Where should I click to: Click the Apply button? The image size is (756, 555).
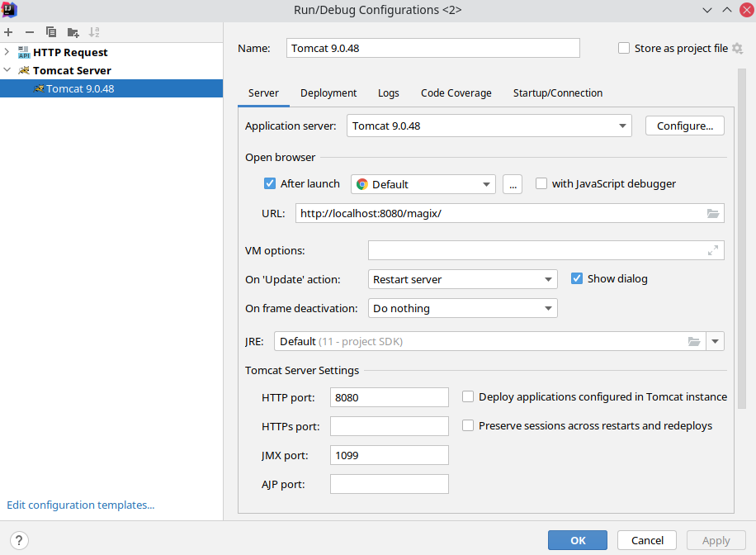click(716, 540)
